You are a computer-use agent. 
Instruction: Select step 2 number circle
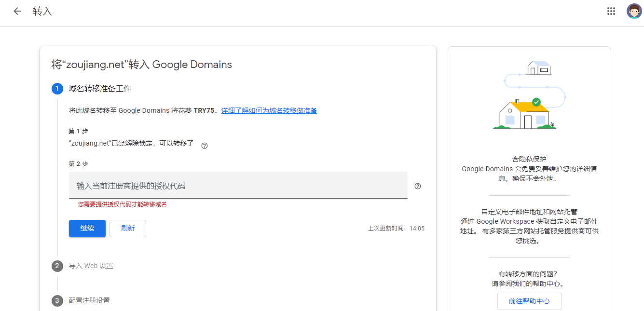57,266
